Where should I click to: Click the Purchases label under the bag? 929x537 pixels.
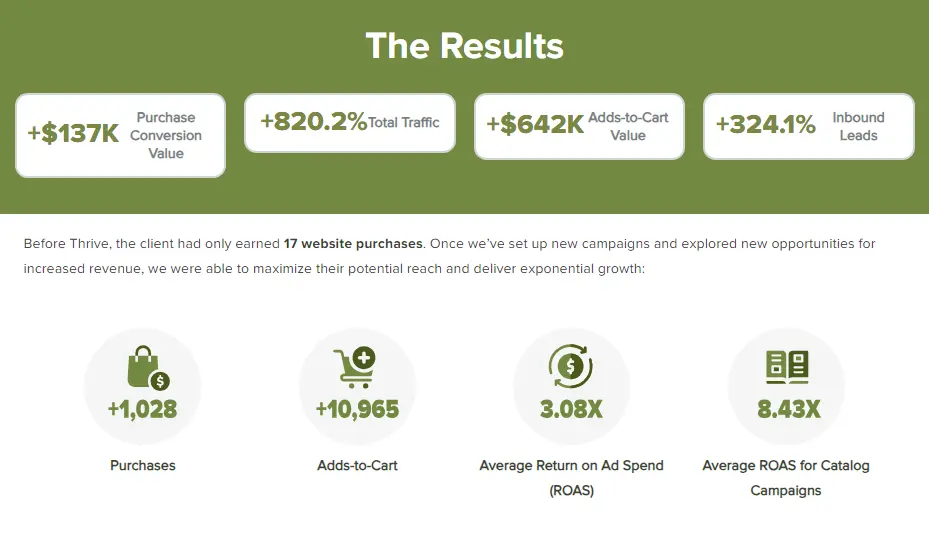143,465
